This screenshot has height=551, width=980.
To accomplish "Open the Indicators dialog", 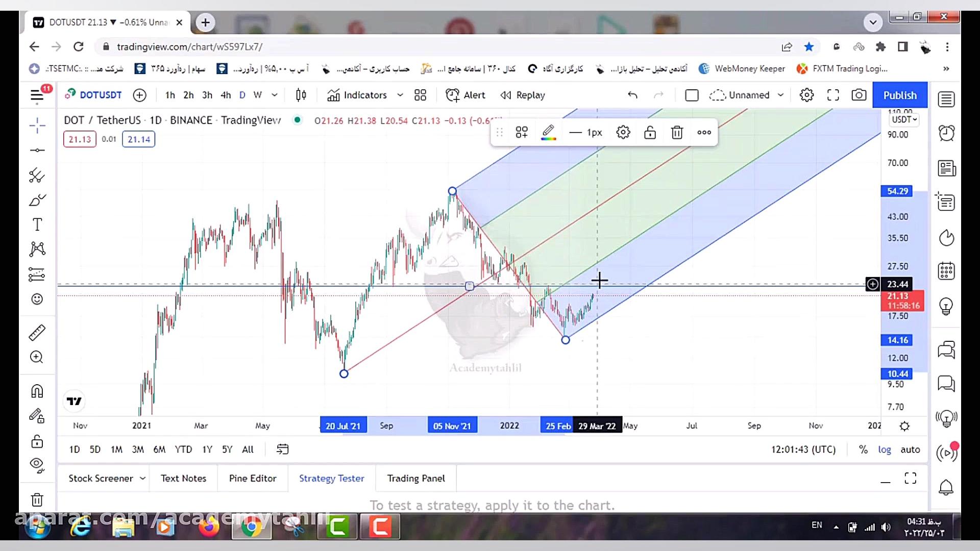I will pos(357,95).
